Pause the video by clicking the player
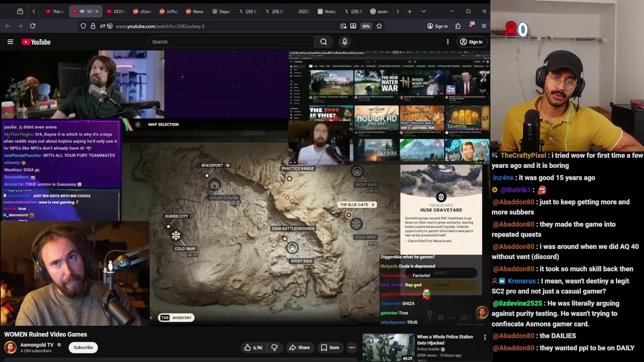Viewport: 644px width, 362px height. [x=245, y=188]
